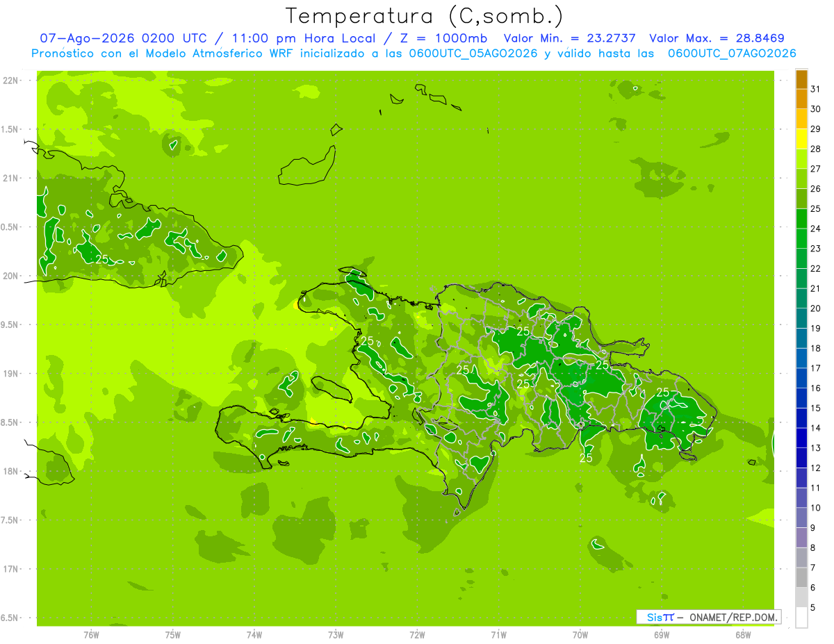This screenshot has width=834, height=644.
Task: Click the "1.5N" latitude label
Action: (10, 129)
